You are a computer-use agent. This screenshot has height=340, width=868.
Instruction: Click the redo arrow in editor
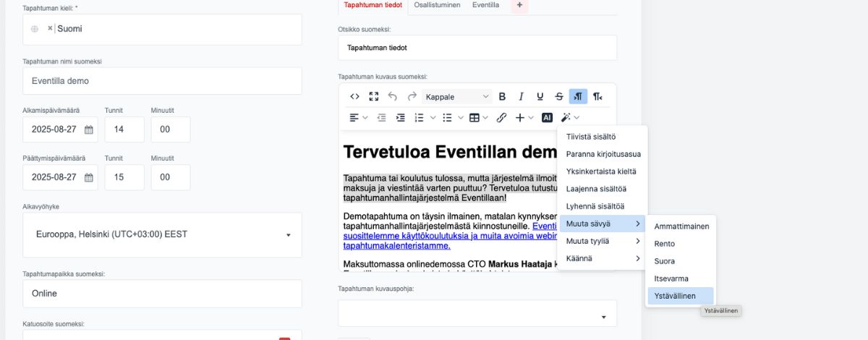click(412, 96)
